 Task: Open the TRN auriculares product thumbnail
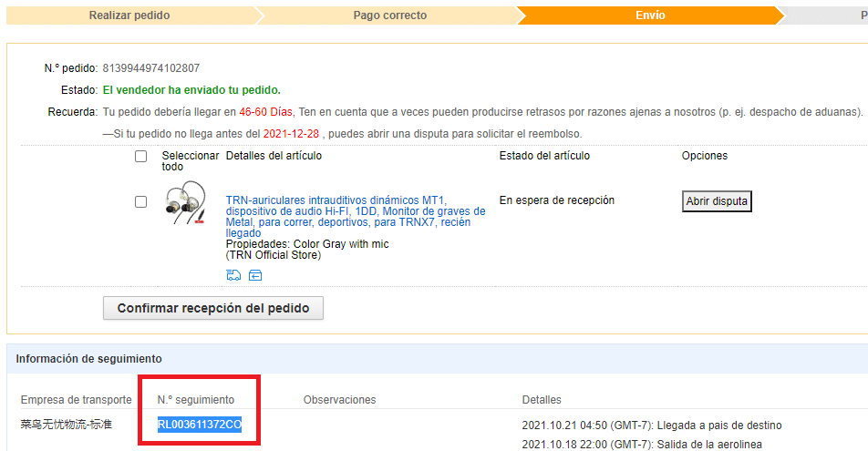(x=184, y=205)
